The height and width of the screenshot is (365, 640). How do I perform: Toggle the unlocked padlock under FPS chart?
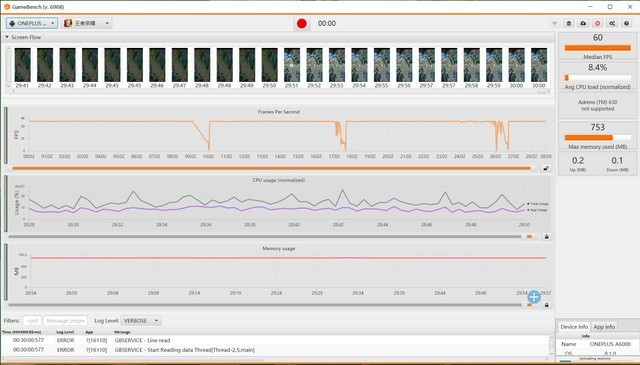(546, 168)
